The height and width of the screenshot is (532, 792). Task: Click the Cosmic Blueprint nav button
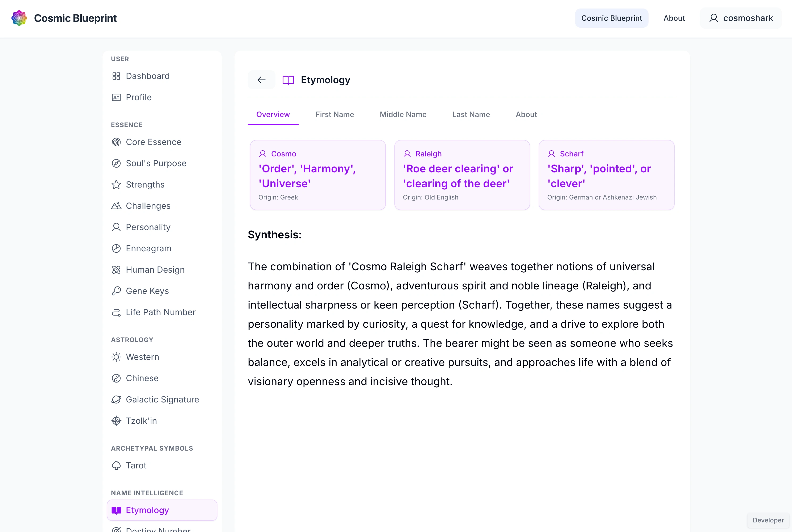pyautogui.click(x=611, y=18)
